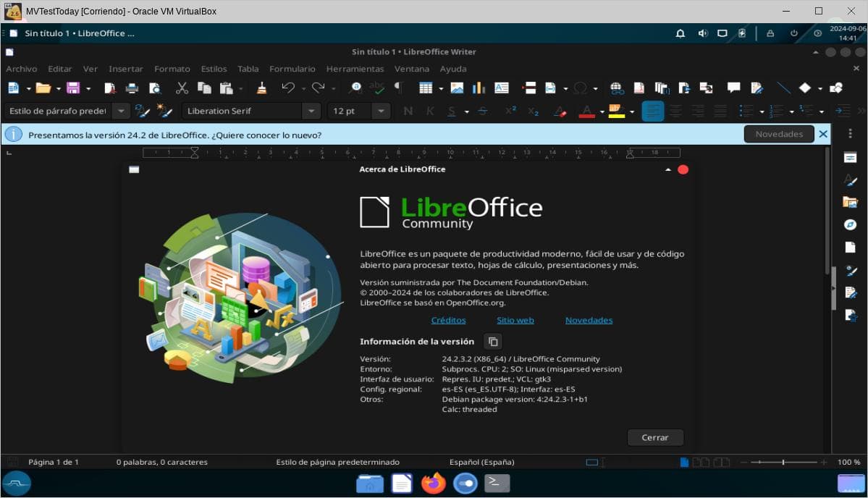This screenshot has width=868, height=498.
Task: Click the New document icon
Action: (x=13, y=88)
